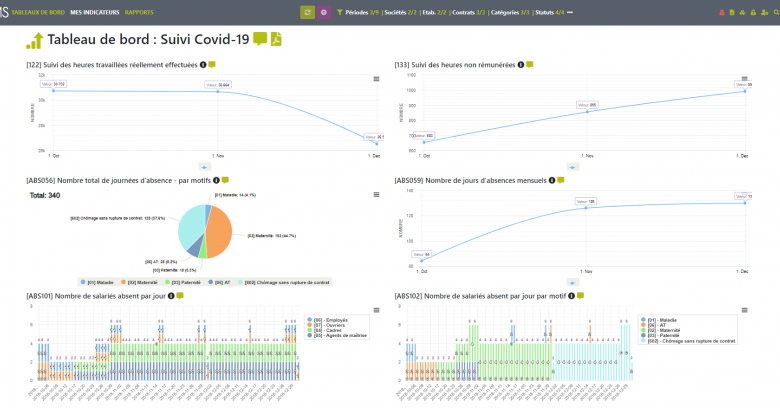Show info for indicator [122] heures travaillées

(x=203, y=65)
